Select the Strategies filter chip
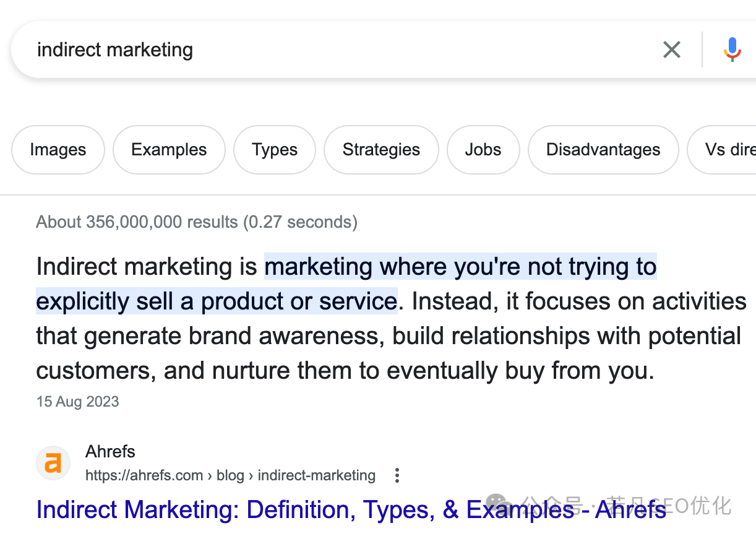756x536 pixels. [381, 150]
